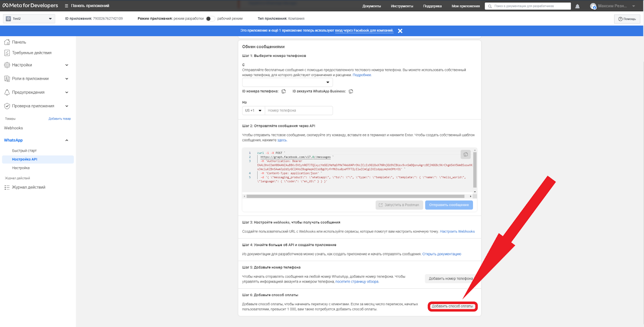Image resolution: width=644 pixels, height=327 pixels.
Task: Open the sender phone number dropdown
Action: tap(287, 82)
